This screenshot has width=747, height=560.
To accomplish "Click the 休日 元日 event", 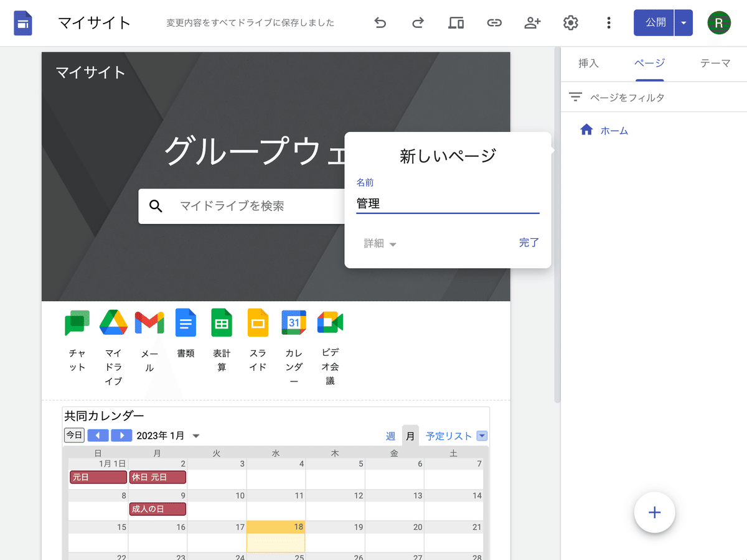I will (x=157, y=477).
